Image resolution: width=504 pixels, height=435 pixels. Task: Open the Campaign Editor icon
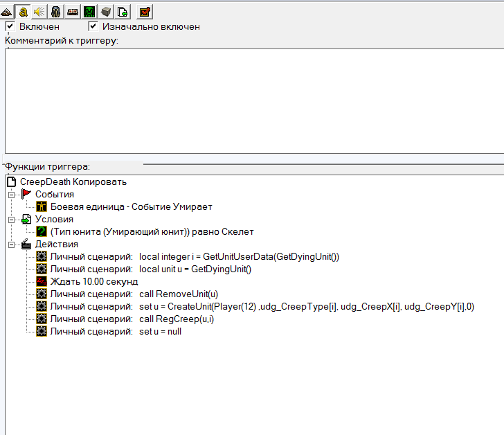click(x=73, y=11)
